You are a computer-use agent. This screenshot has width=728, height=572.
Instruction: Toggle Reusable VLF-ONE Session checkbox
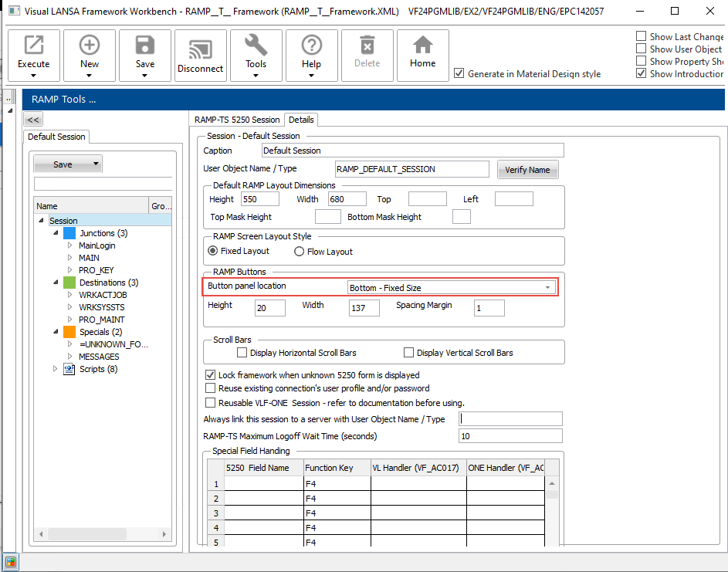coord(211,403)
